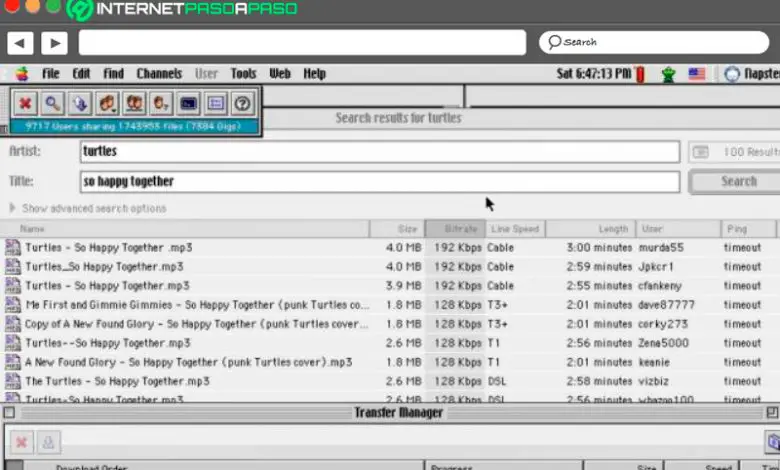
Task: Click the red X disconnect icon in toolbar
Action: (25, 103)
